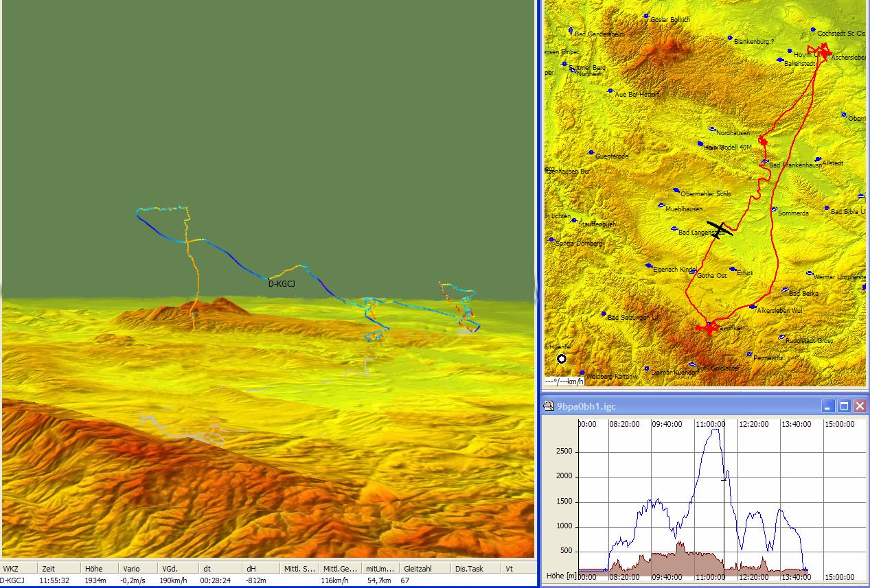Click the black glider marker on the map
This screenshot has width=870, height=588.
[x=720, y=229]
